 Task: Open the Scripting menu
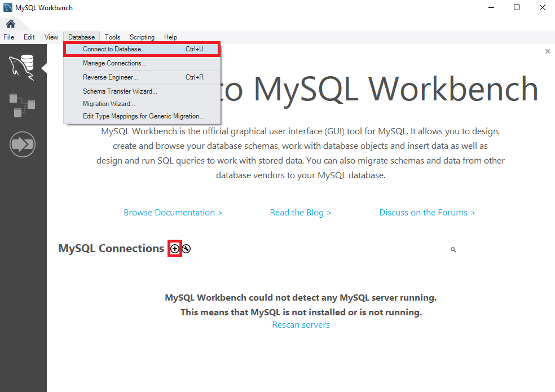[142, 37]
